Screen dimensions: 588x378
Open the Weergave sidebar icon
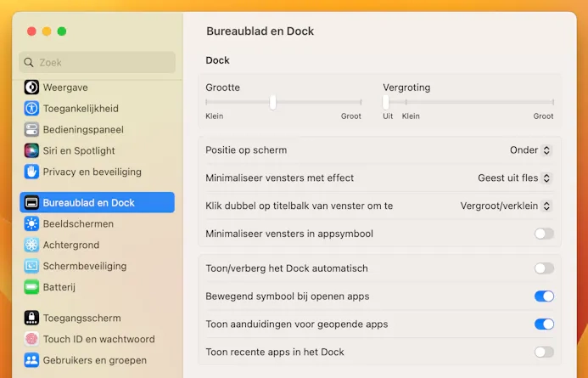pyautogui.click(x=31, y=87)
